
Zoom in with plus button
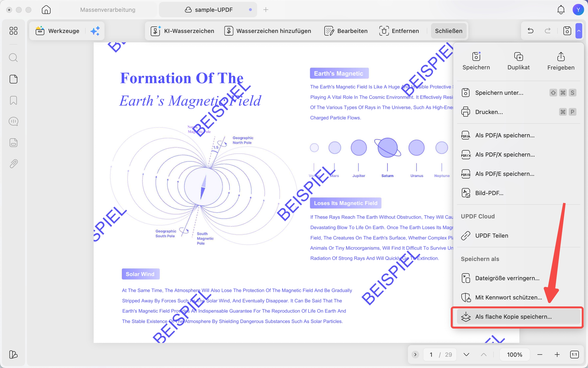tap(557, 355)
